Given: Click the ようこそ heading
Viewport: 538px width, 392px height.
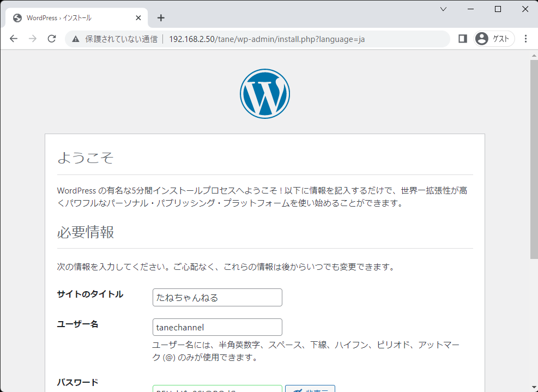Looking at the screenshot, I should 86,158.
